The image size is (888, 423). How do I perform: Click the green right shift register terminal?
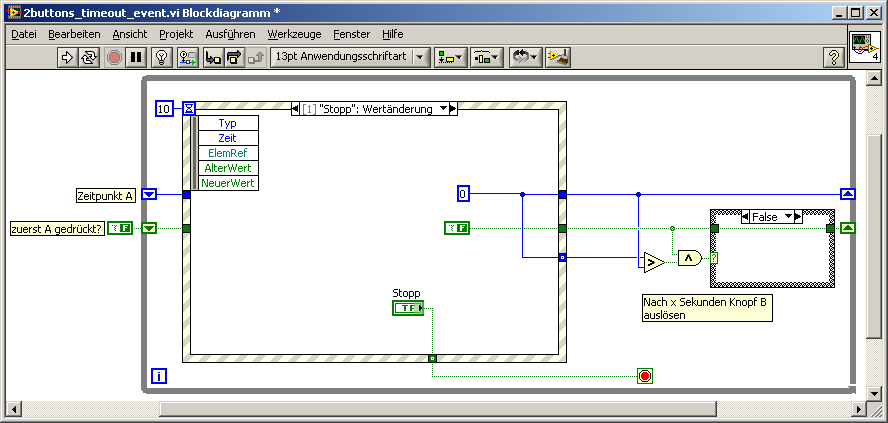848,228
